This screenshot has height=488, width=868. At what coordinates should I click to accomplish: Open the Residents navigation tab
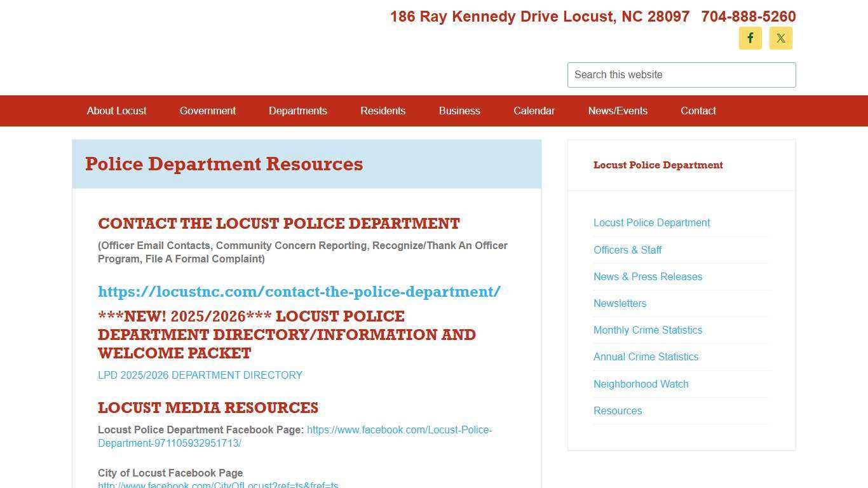[383, 111]
